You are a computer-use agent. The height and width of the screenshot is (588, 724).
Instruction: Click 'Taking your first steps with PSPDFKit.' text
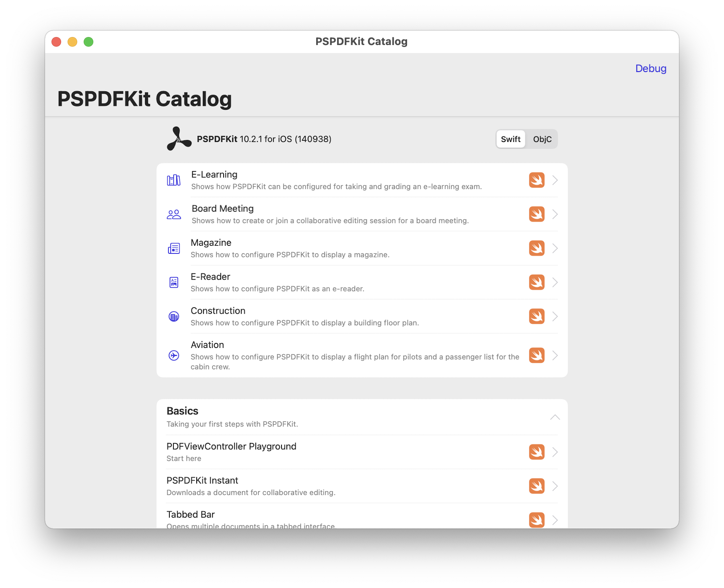(x=232, y=424)
